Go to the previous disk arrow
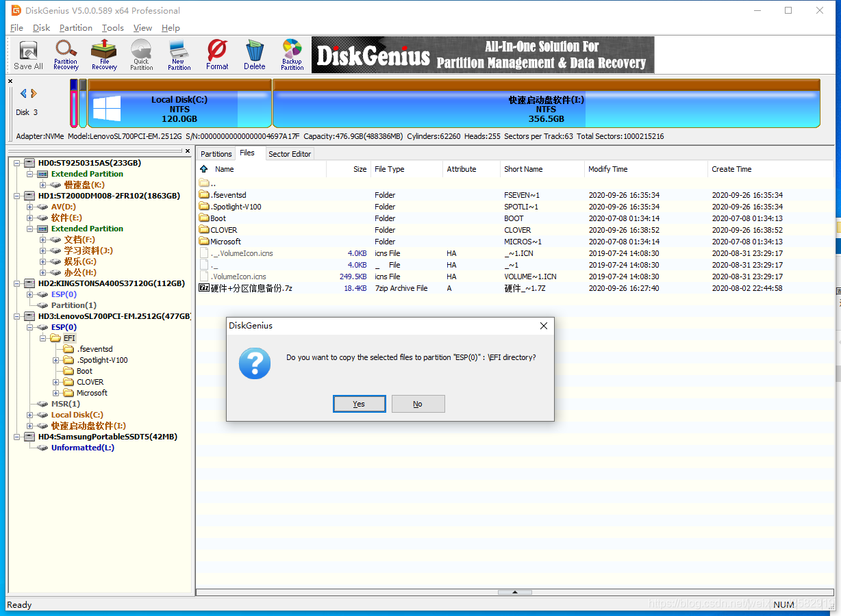Screen dimensions: 841x616 point(23,93)
